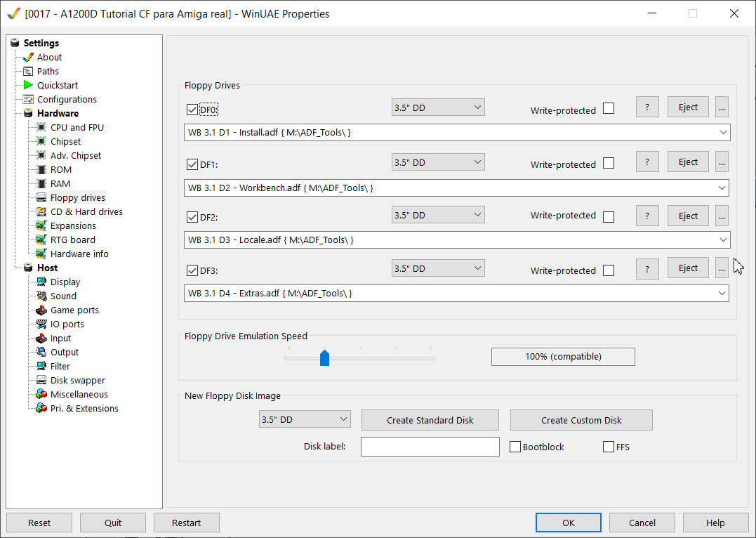Click the Pri. & Extensions icon

coord(41,408)
